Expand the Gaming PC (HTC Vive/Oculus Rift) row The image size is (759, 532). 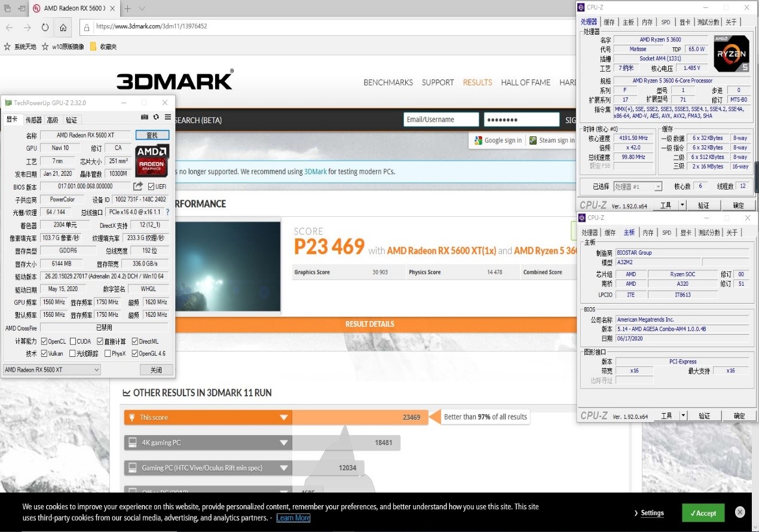[284, 468]
